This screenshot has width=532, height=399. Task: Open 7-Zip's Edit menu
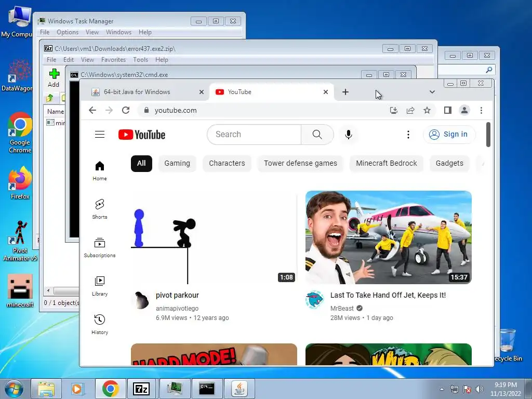[x=68, y=60]
